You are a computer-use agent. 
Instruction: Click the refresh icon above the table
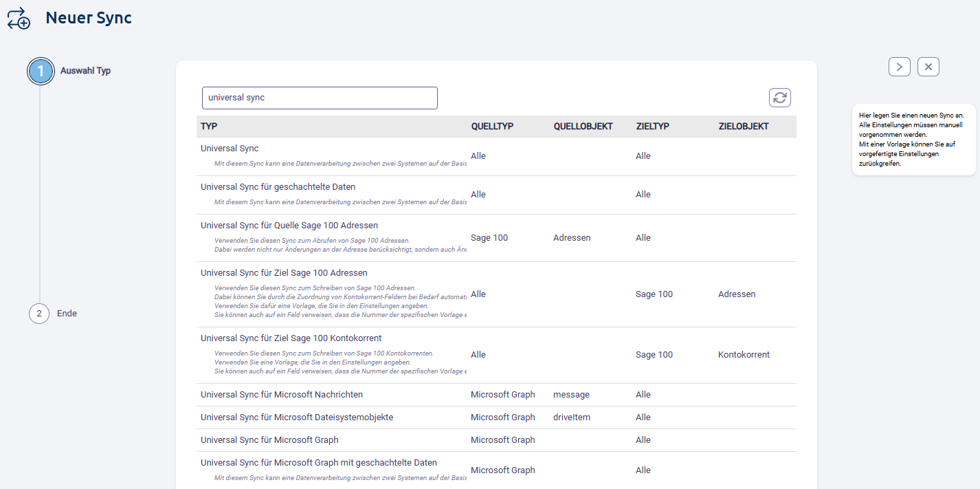click(779, 98)
